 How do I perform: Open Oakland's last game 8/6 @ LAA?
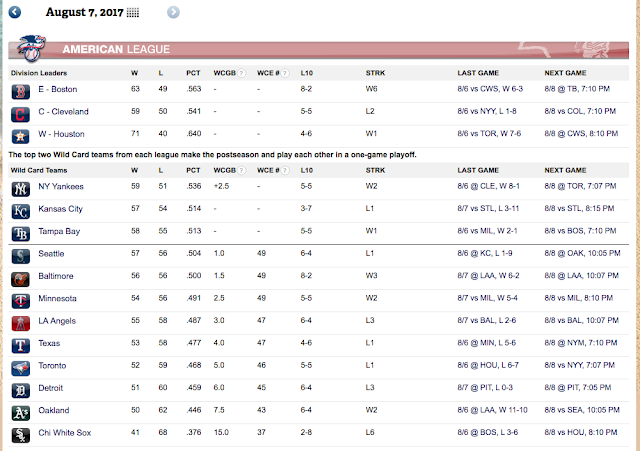pyautogui.click(x=493, y=410)
